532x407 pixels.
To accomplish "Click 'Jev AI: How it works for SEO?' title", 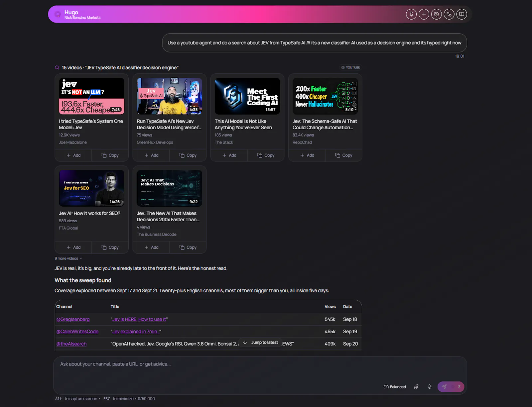I will click(x=89, y=213).
